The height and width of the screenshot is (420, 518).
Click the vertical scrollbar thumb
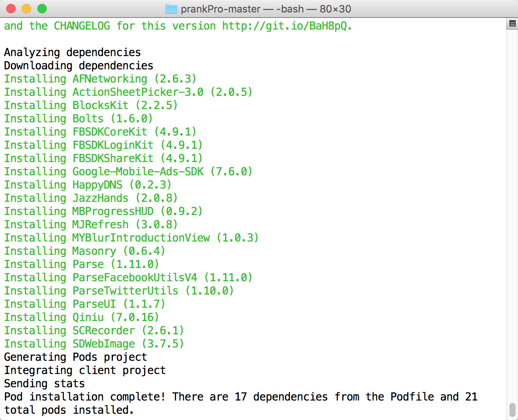(513, 409)
